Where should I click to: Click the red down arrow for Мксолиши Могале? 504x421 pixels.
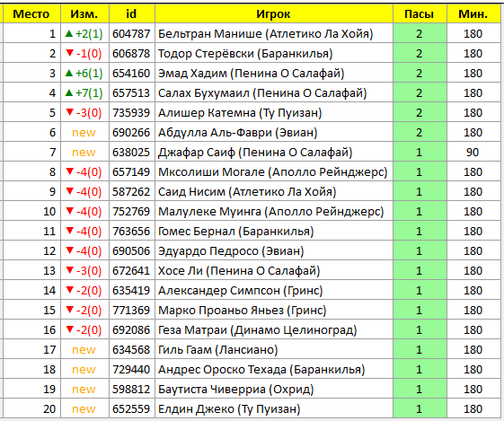tap(69, 171)
